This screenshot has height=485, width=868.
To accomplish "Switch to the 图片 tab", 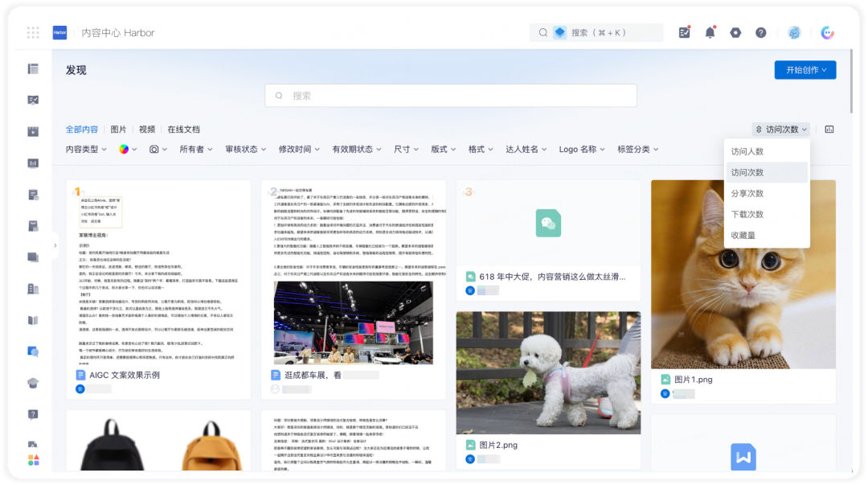I will 118,129.
